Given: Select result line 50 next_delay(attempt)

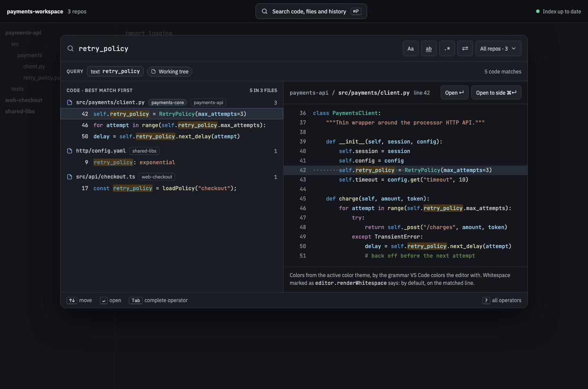Looking at the screenshot, I should coord(172,136).
